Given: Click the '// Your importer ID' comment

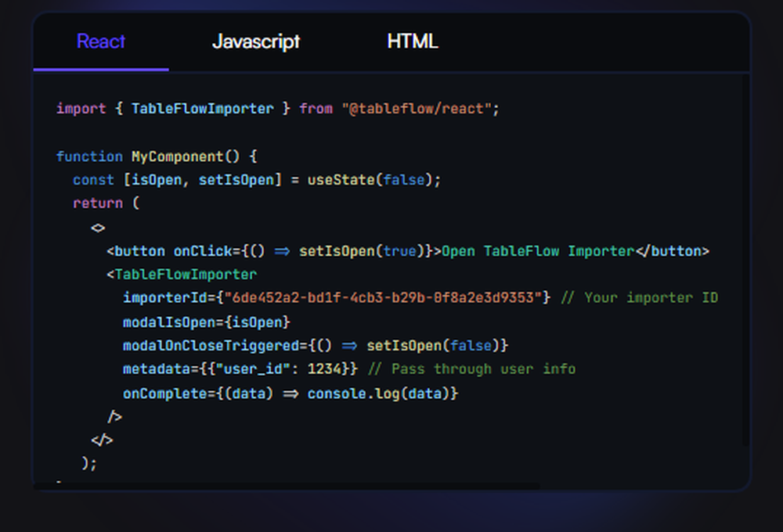Looking at the screenshot, I should coord(639,298).
